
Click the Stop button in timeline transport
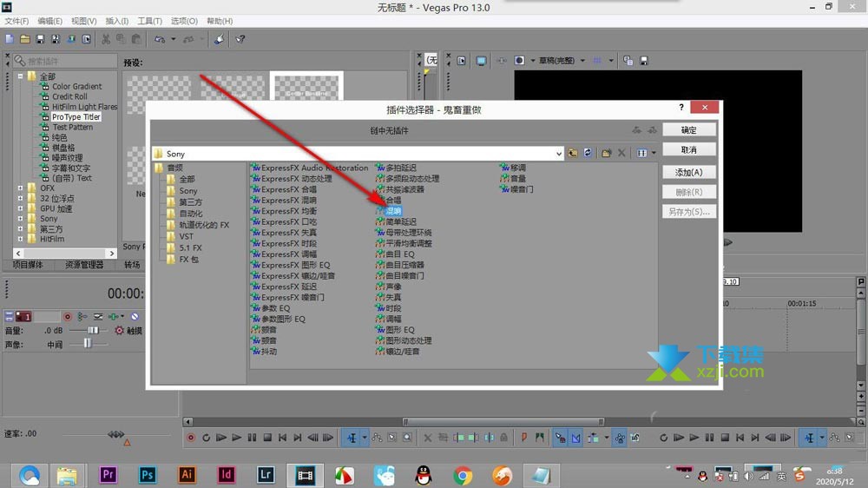coord(267,438)
